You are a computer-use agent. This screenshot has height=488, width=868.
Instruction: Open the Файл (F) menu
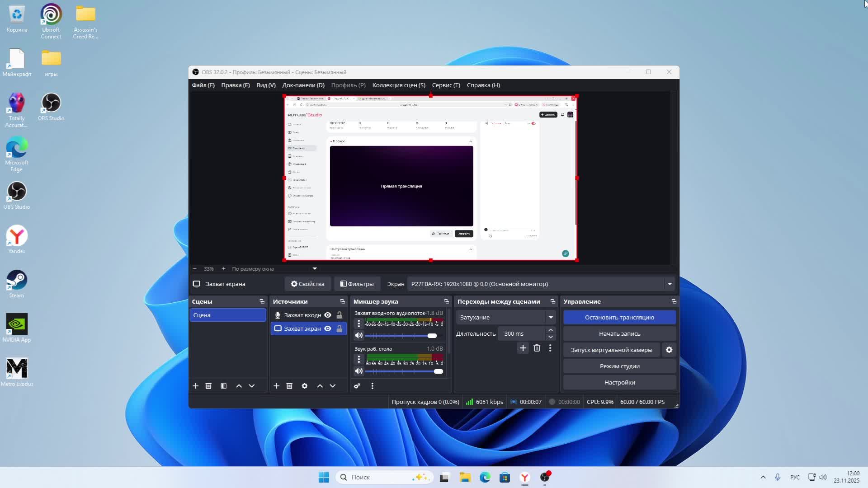[x=203, y=85]
